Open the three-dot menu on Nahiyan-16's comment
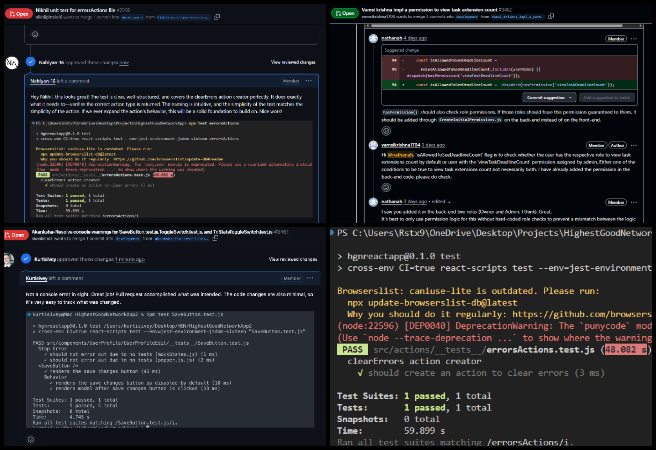 point(308,81)
